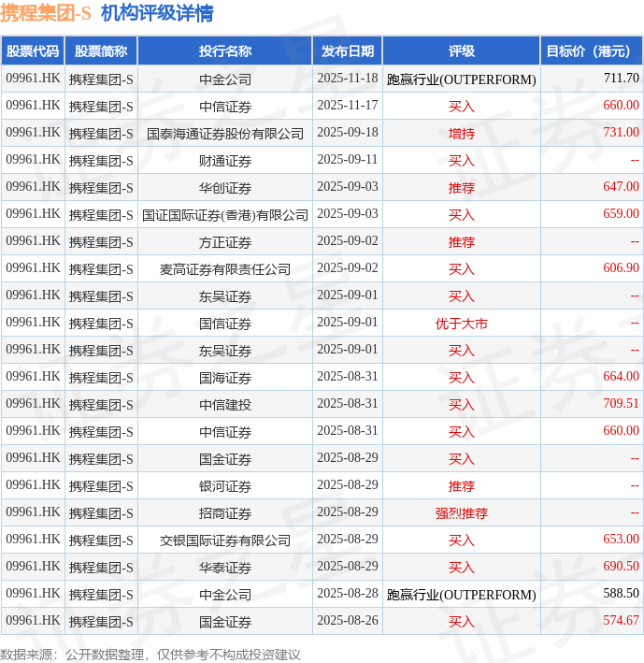
Task: Click target price 606.90
Action: tap(622, 267)
